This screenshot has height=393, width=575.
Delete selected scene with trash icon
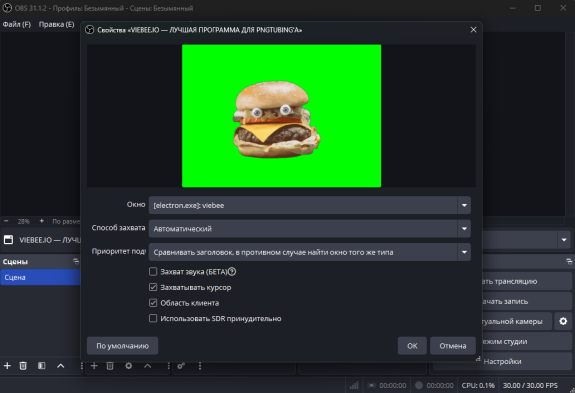(23, 366)
